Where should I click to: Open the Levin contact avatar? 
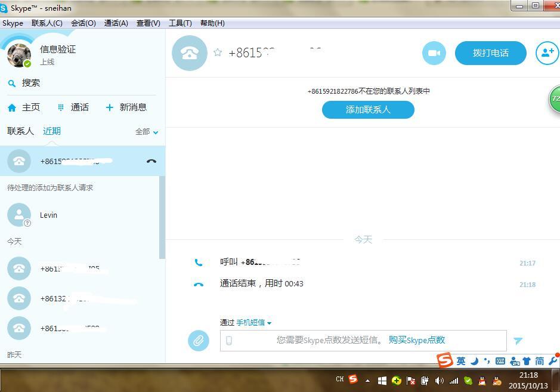[19, 215]
